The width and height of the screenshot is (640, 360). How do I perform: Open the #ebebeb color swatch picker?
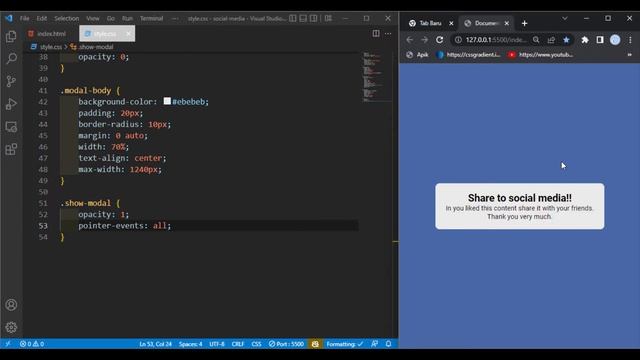tap(167, 101)
